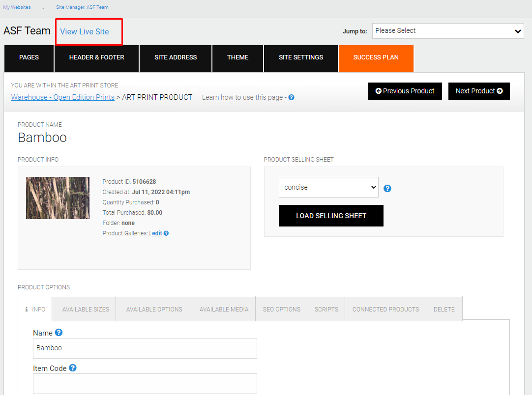Click help icon beside 'Learn how to use this page'
The width and height of the screenshot is (532, 395).
point(291,97)
